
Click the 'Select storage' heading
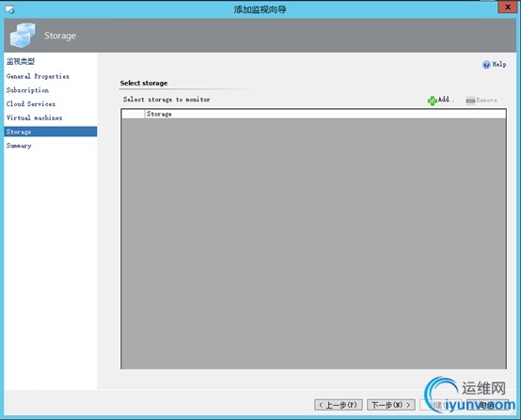(144, 83)
